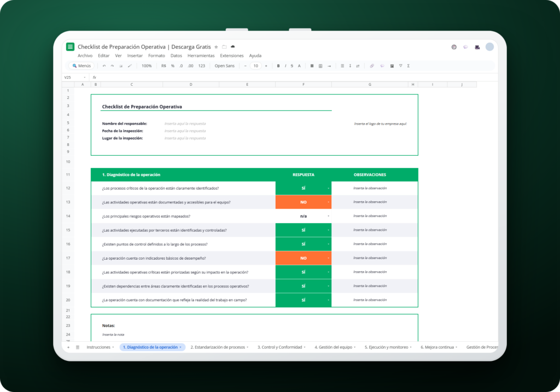Click the font size field showing 10
Image resolution: width=560 pixels, height=392 pixels.
256,66
